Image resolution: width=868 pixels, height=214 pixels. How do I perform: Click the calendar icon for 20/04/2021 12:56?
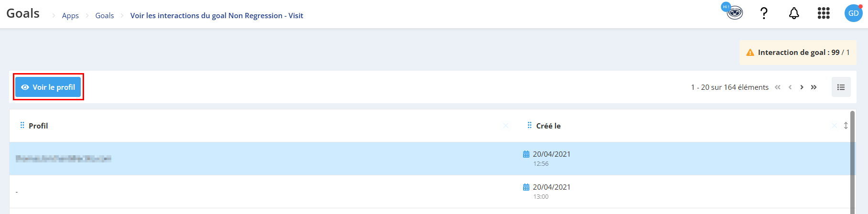click(526, 154)
